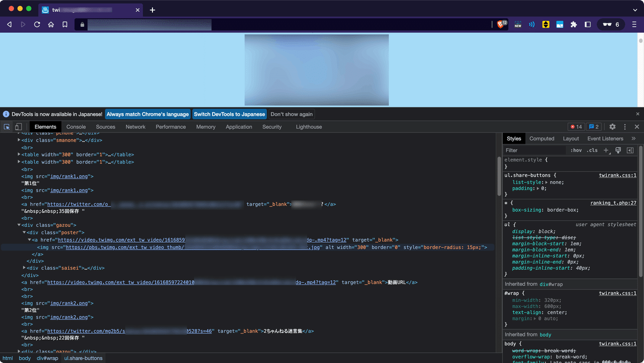
Task: Click the sunglasses private windows counter
Action: [x=611, y=25]
